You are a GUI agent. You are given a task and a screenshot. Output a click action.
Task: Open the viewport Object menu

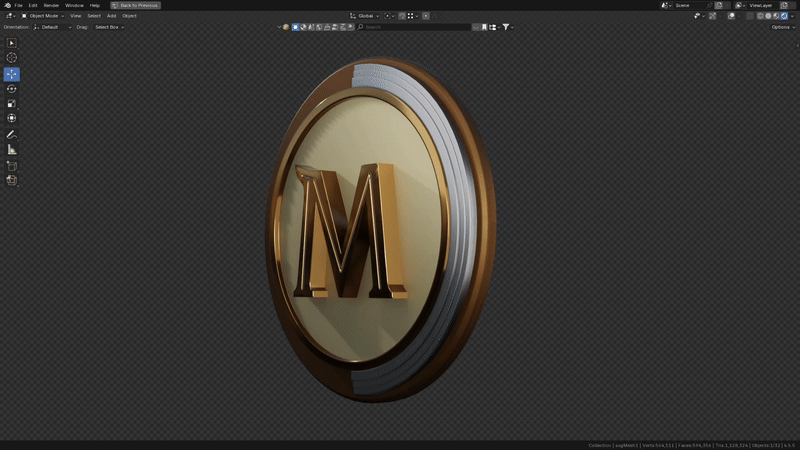129,16
